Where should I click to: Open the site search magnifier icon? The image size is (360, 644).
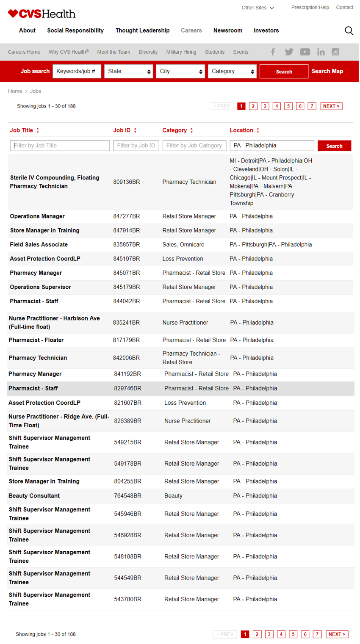[x=349, y=30]
